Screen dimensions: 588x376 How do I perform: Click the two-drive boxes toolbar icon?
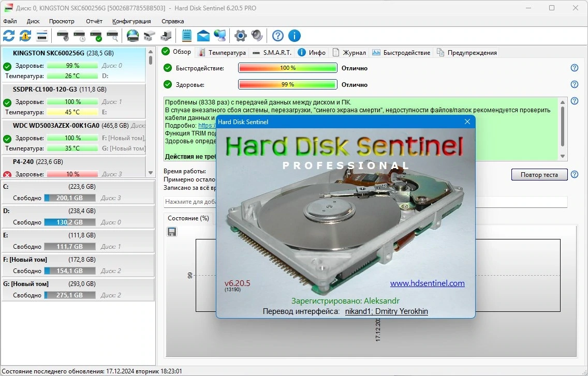149,36
